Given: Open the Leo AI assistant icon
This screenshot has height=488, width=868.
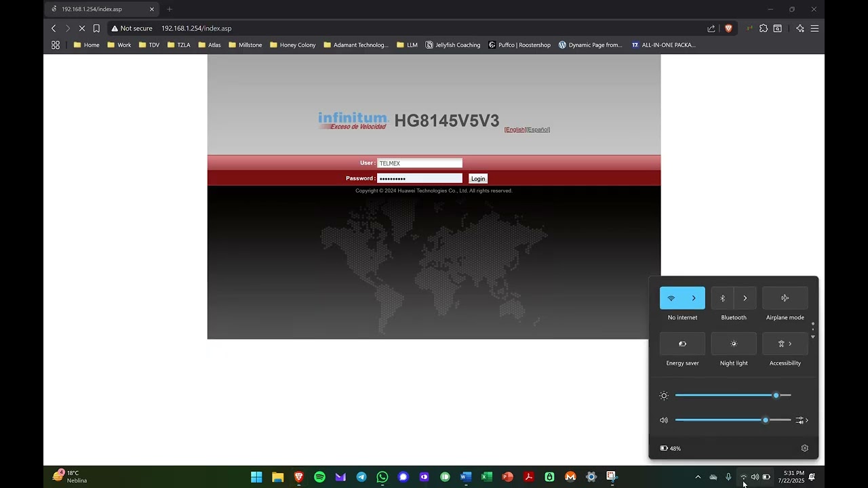Looking at the screenshot, I should point(800,28).
